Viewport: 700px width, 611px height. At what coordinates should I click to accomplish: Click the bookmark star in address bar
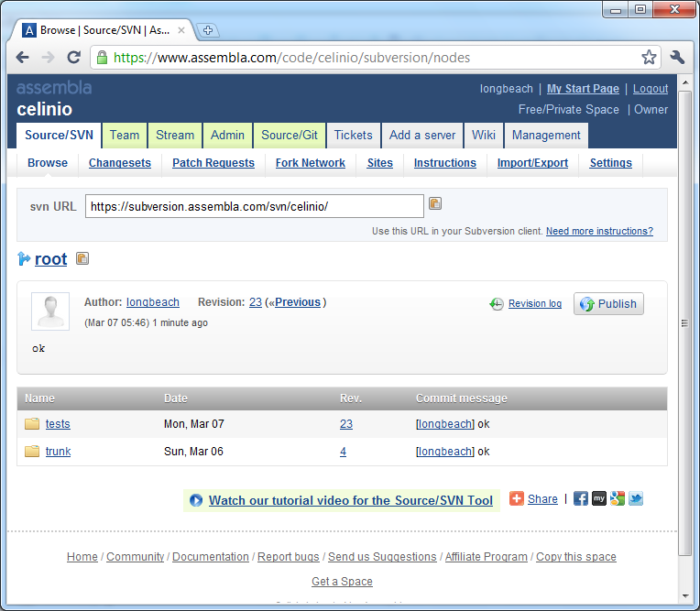[x=649, y=58]
